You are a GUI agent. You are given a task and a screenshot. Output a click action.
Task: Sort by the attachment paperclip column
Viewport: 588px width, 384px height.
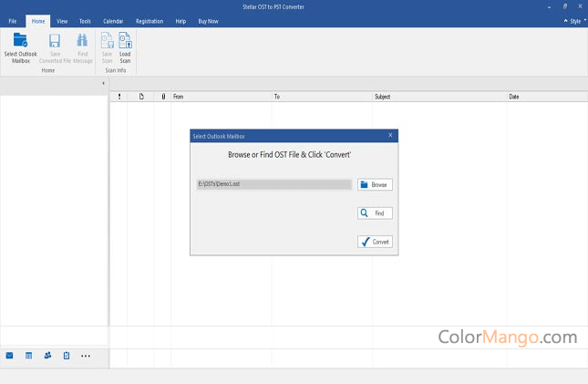pos(163,97)
